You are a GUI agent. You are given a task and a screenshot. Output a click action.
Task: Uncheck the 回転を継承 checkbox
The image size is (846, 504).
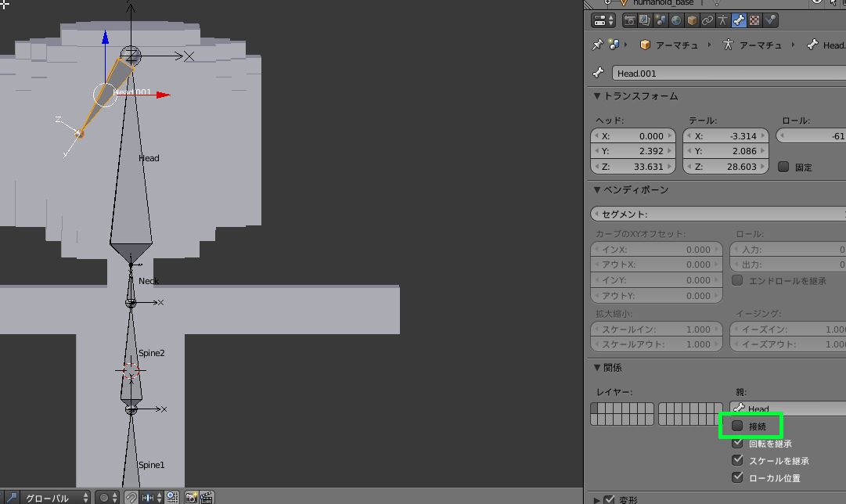[x=737, y=443]
